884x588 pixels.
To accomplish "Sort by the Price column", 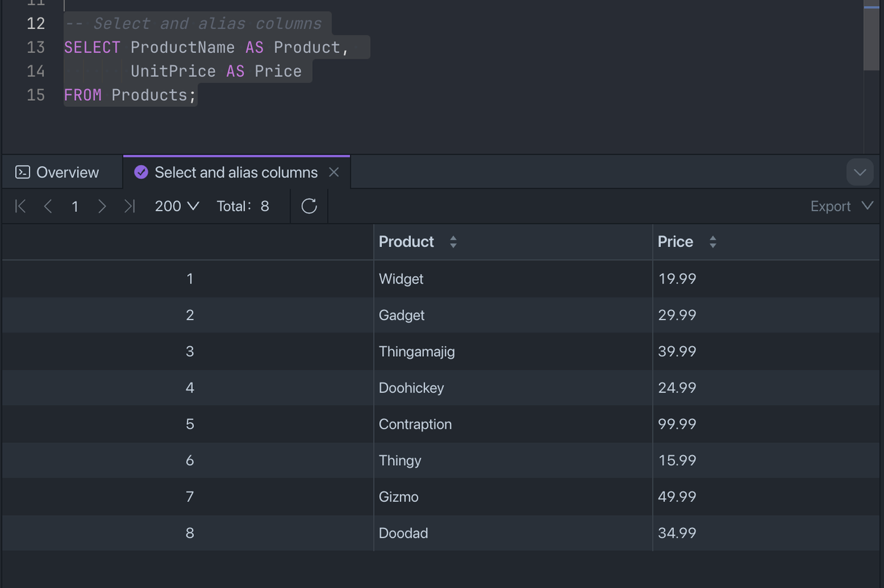I will coord(713,242).
